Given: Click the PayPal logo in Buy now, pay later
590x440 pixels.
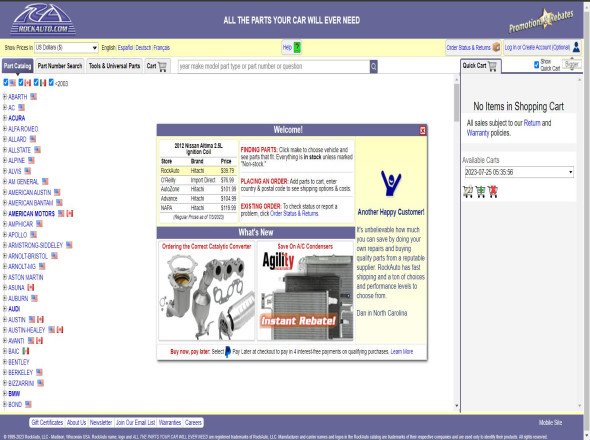Looking at the screenshot, I should (228, 352).
